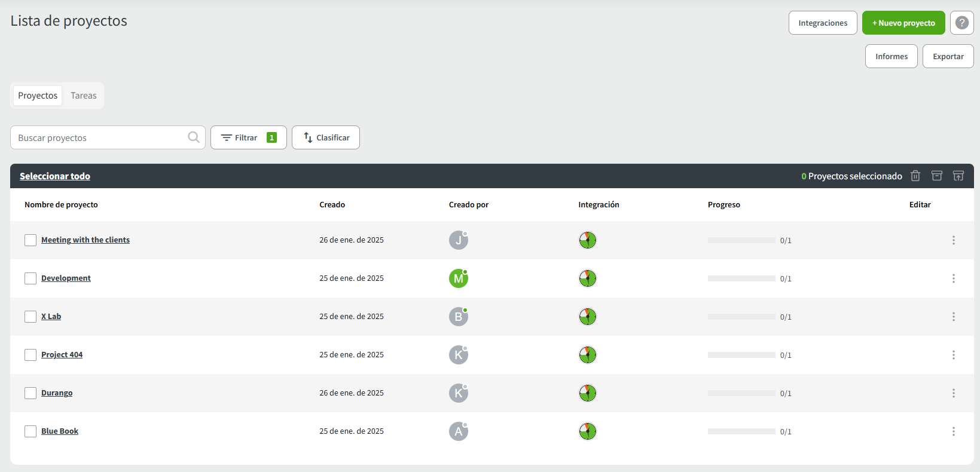Check the Meeting with the clients checkbox
The height and width of the screenshot is (472, 980).
[x=30, y=240]
